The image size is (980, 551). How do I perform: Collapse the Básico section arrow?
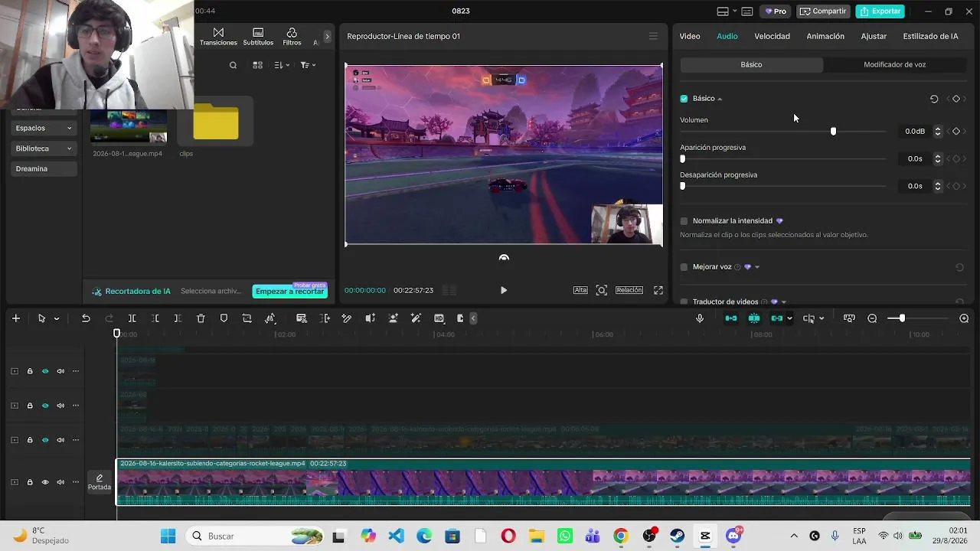(720, 99)
